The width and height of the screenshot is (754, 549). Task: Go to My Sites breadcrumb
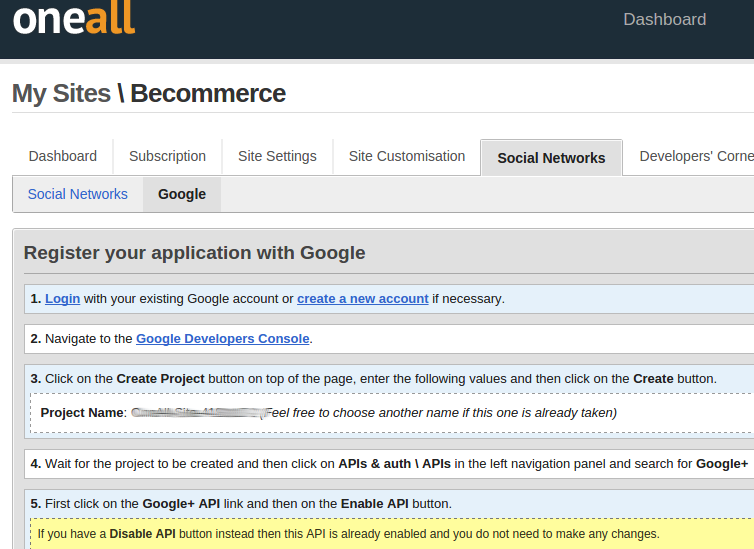[61, 94]
